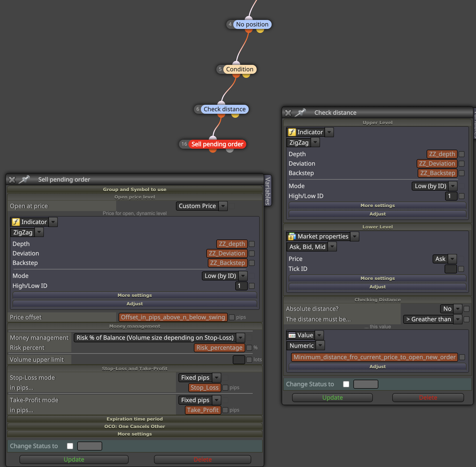Click orange output connector of Check distance node

coord(221,115)
